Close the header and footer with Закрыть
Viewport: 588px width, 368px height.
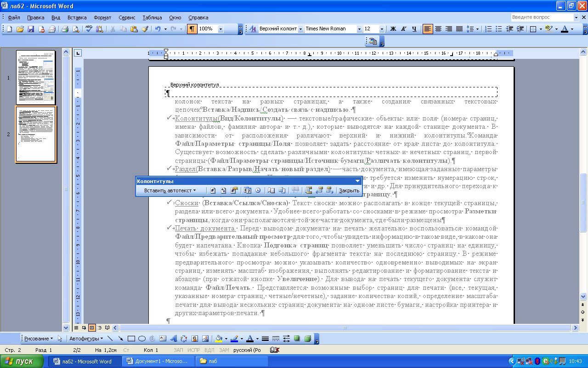pyautogui.click(x=349, y=190)
